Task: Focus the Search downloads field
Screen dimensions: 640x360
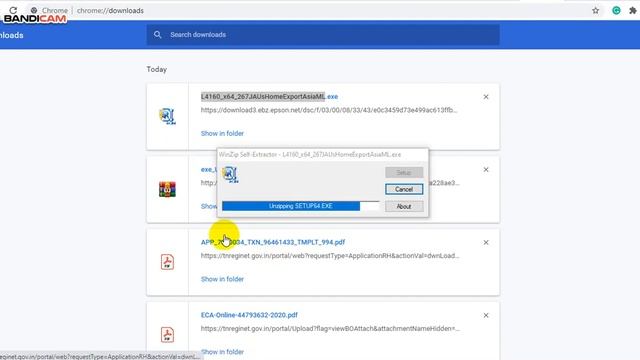Action: 323,35
